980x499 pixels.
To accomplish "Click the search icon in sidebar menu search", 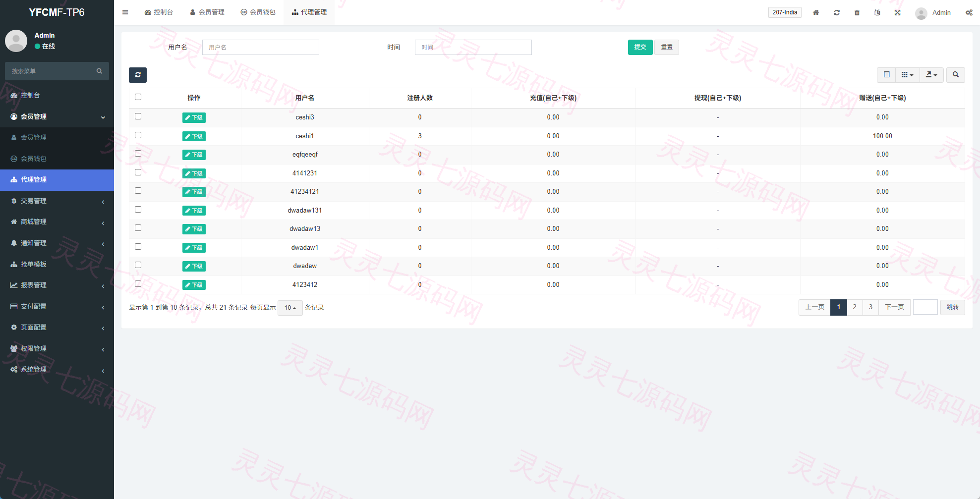I will (x=99, y=71).
